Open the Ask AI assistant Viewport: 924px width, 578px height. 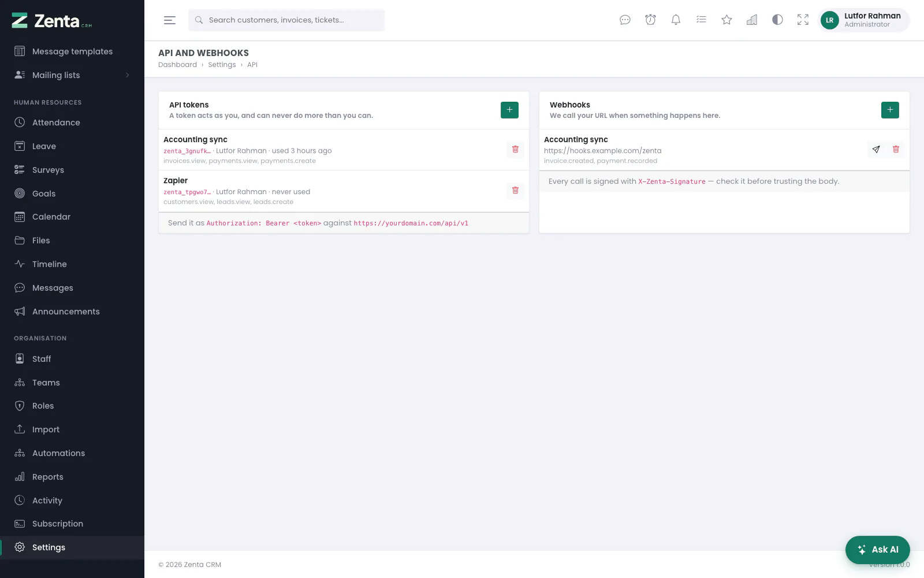click(x=878, y=550)
